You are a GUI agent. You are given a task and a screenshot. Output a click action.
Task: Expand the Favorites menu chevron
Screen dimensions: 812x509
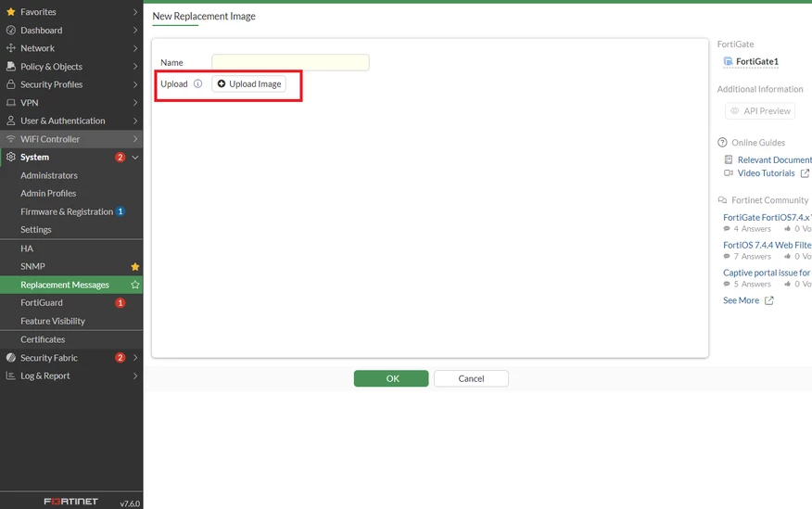coord(135,11)
